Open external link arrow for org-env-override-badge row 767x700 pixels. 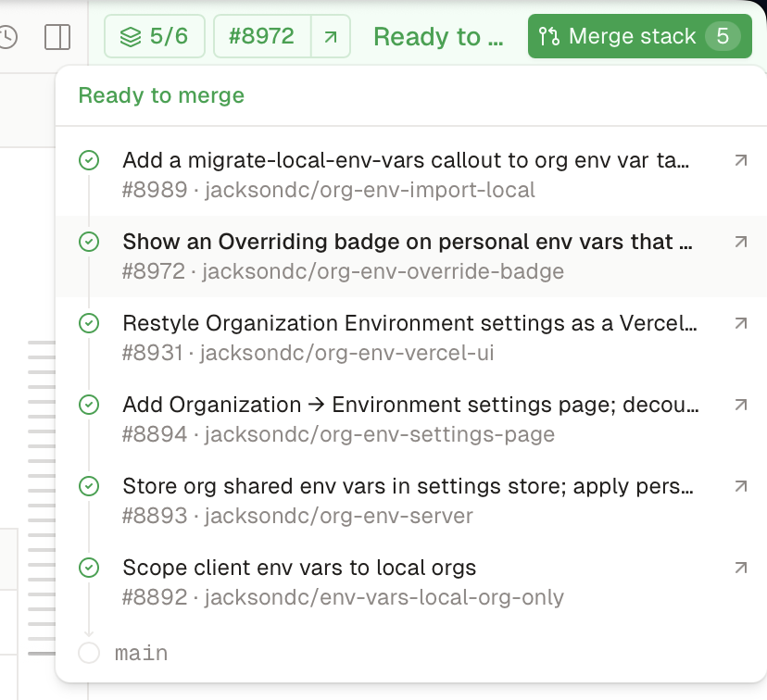pos(740,242)
